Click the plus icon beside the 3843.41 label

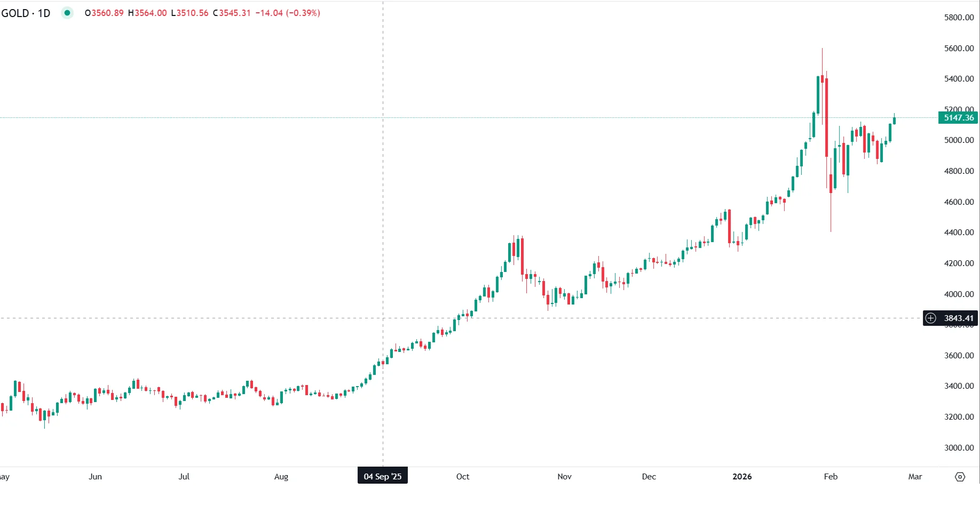coord(931,318)
